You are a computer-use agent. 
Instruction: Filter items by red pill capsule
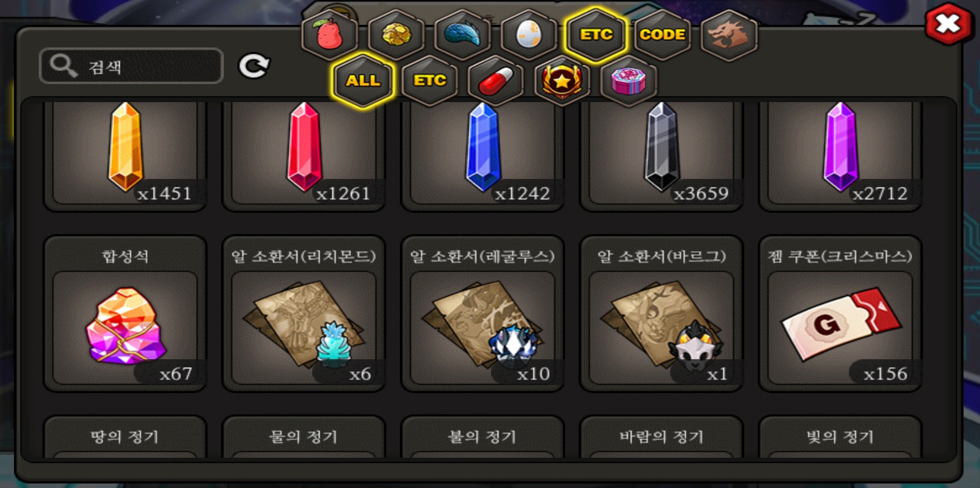pyautogui.click(x=496, y=81)
